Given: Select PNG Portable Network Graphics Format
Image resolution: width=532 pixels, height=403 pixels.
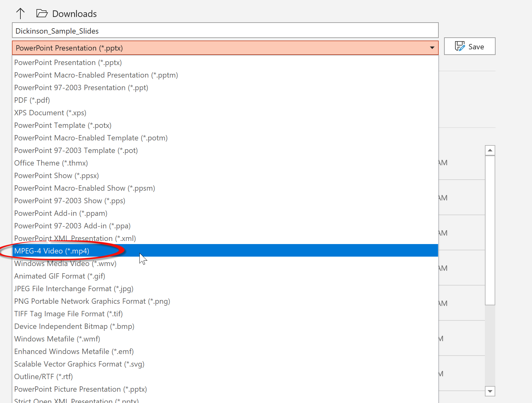Looking at the screenshot, I should point(225,301).
